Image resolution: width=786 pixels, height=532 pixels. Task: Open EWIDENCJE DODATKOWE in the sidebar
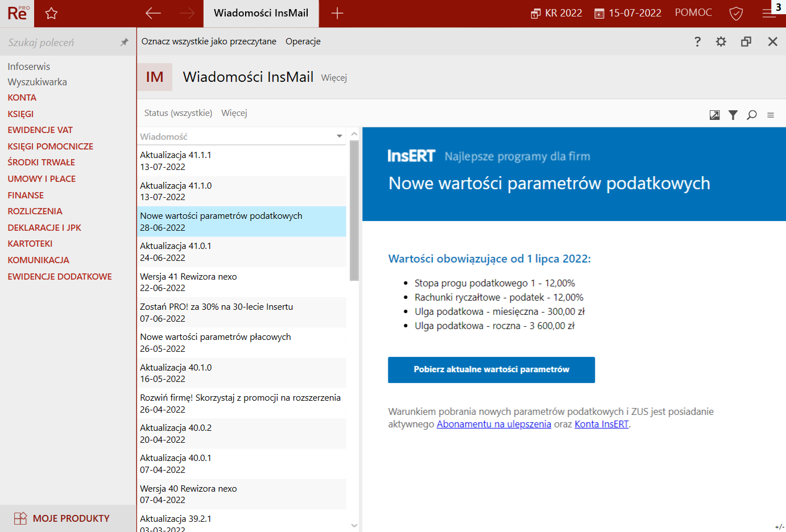[60, 277]
